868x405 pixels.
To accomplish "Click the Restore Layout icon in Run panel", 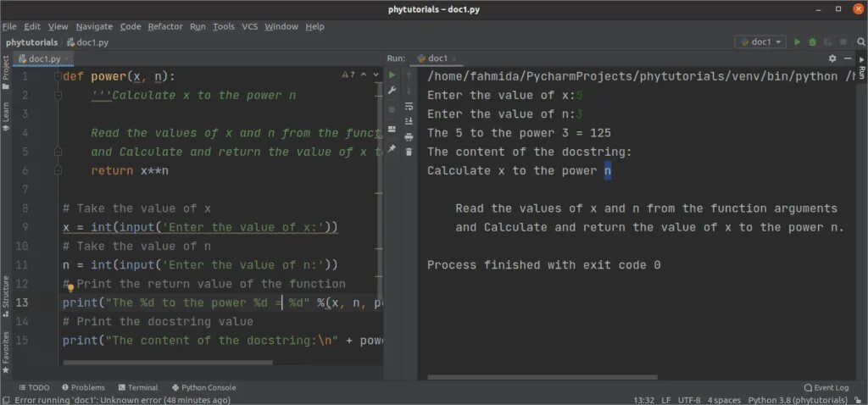I will click(x=392, y=129).
